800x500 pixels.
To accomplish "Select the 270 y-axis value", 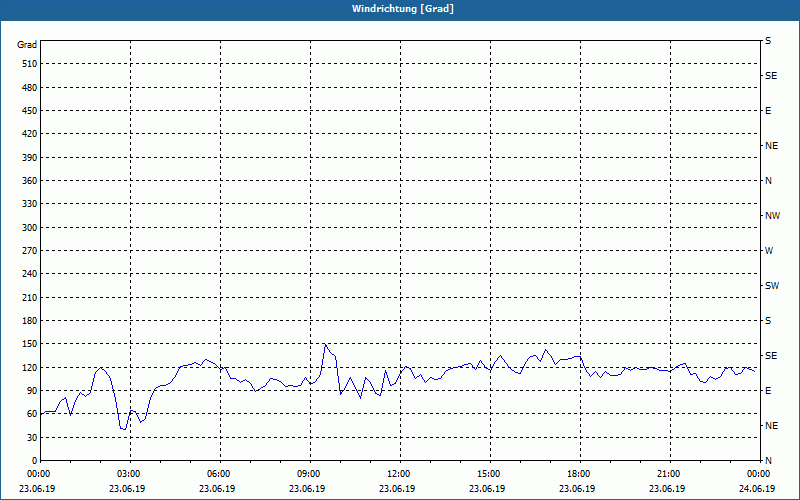I will [x=30, y=251].
